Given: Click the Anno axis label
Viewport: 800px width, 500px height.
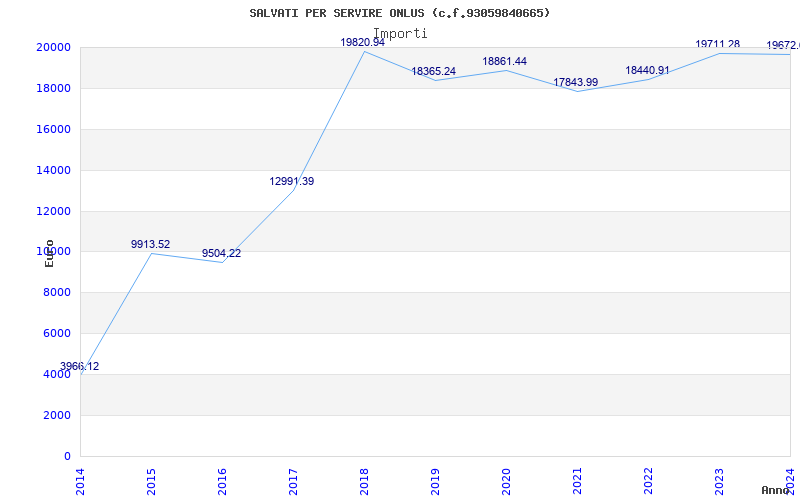Looking at the screenshot, I should [776, 490].
